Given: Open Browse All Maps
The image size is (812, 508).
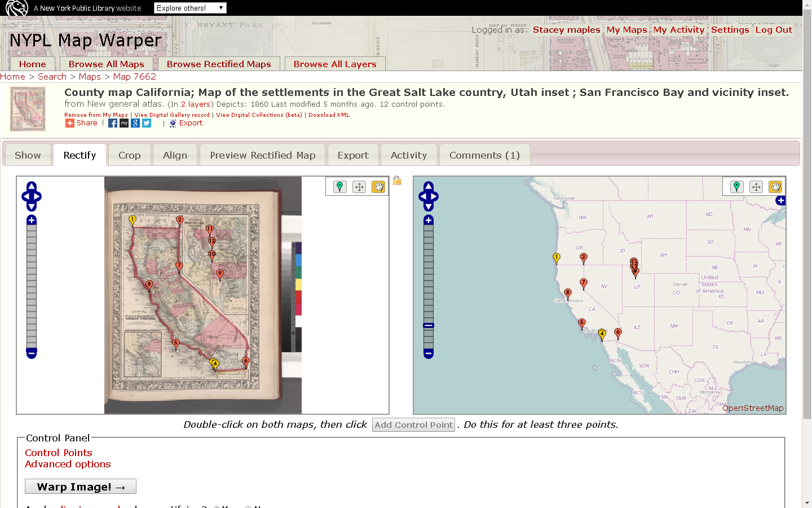Looking at the screenshot, I should pos(107,64).
